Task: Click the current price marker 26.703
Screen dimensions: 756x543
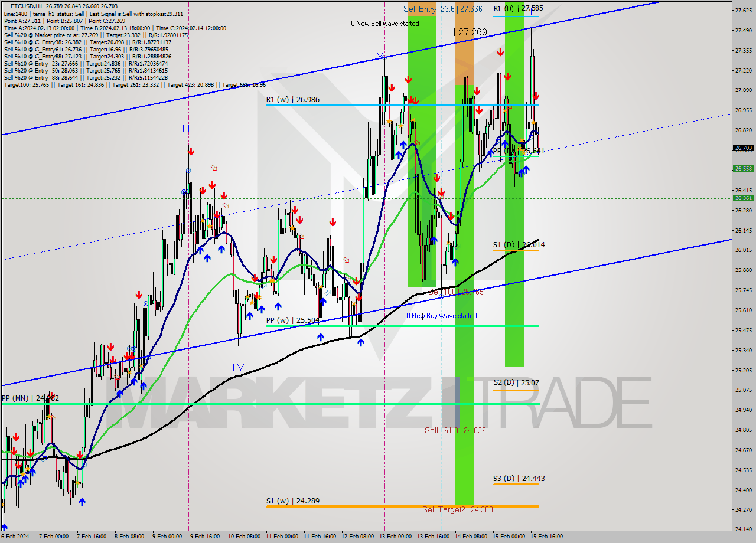Action: (744, 148)
